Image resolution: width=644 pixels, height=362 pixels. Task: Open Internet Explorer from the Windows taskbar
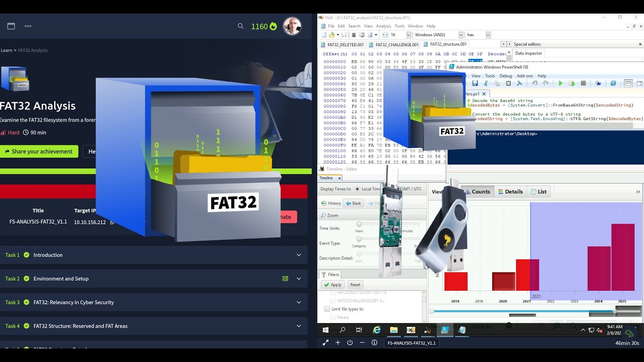376,330
